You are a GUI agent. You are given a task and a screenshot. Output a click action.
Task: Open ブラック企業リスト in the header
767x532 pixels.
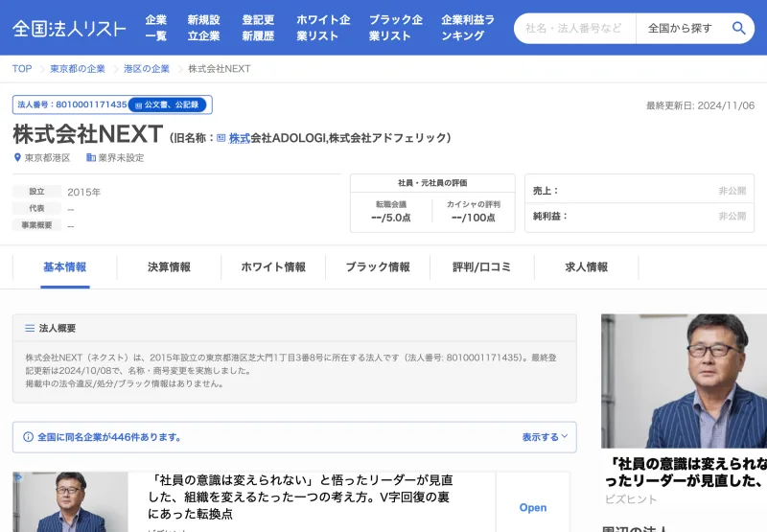pos(396,28)
